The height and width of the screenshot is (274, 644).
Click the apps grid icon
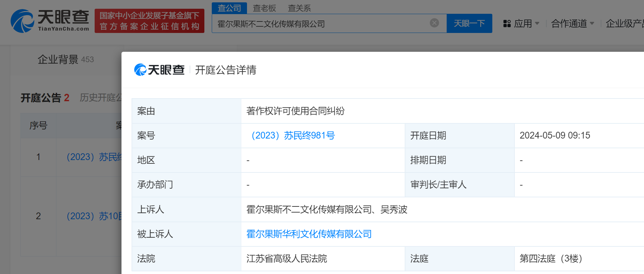[507, 24]
